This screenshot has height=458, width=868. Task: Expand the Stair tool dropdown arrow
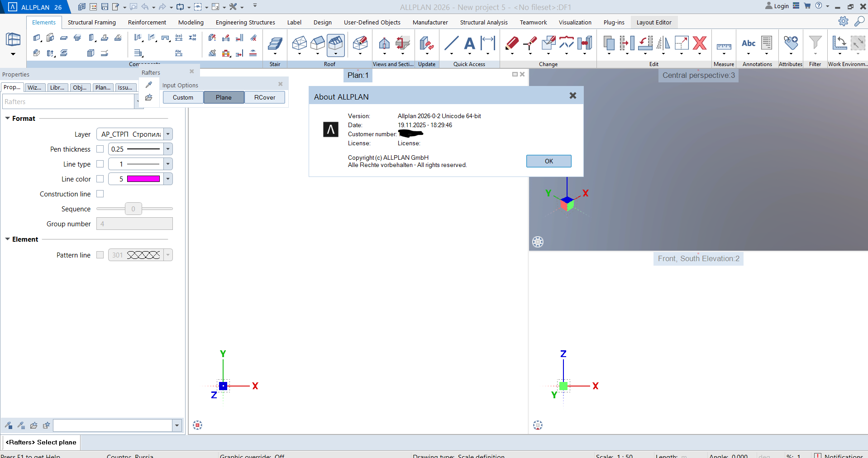(x=275, y=54)
